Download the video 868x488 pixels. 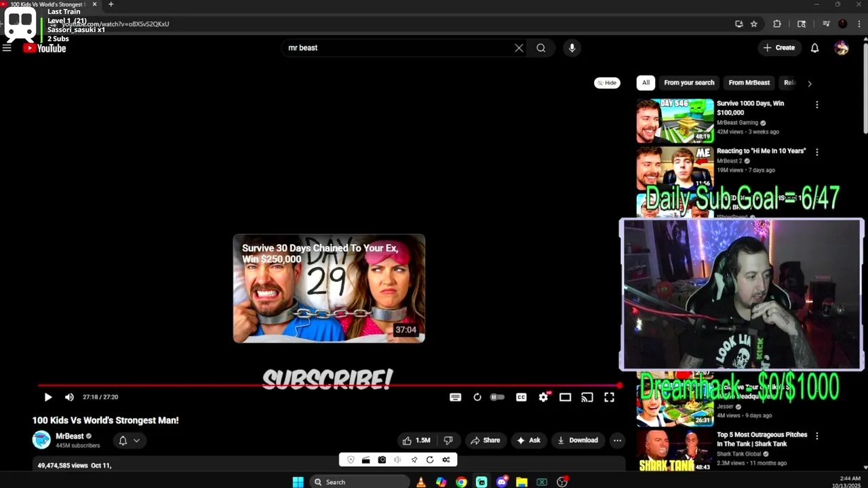coord(578,440)
